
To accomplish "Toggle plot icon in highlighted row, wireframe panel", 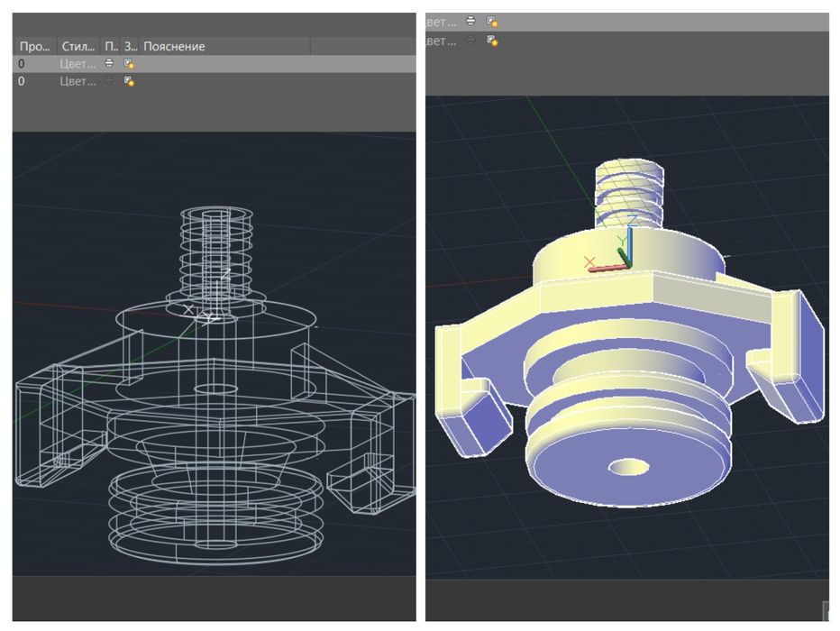I will [109, 63].
